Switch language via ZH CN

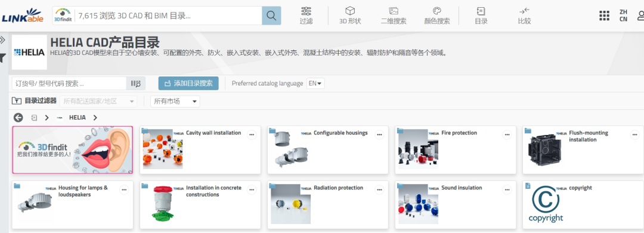[624, 16]
